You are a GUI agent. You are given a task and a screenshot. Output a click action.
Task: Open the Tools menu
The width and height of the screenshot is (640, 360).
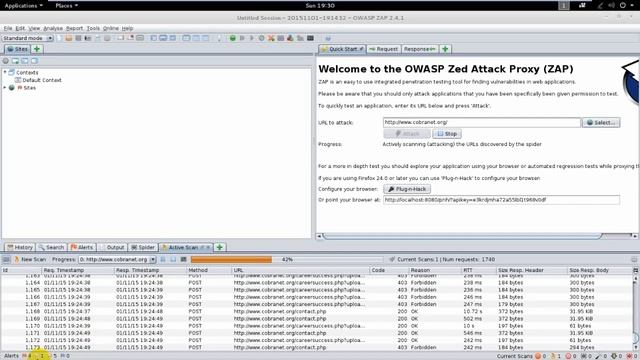[x=93, y=28]
